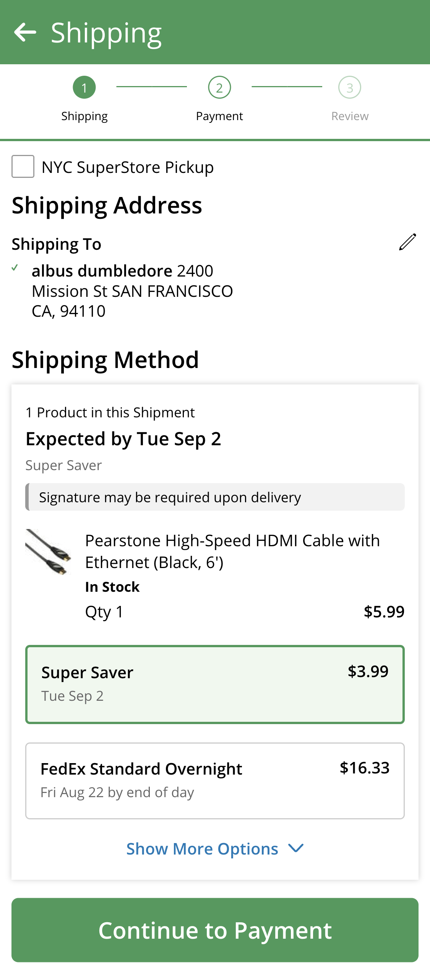Click step 3 Review circle indicator
The image size is (430, 980).
tap(350, 87)
